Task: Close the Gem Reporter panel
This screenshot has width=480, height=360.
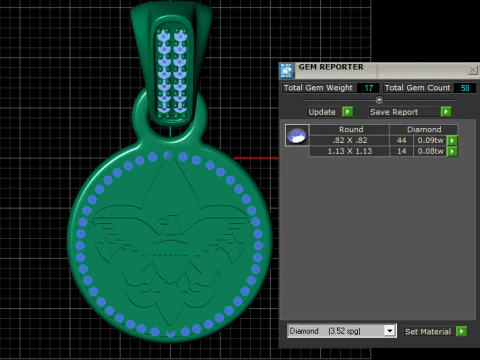Action: coord(472,70)
